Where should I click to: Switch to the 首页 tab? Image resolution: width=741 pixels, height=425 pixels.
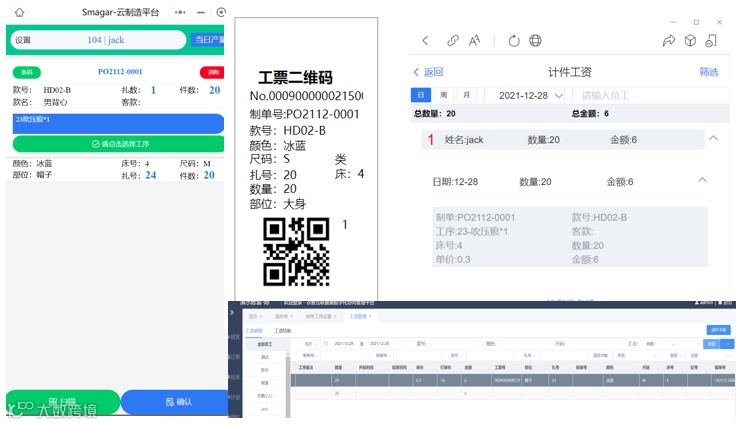(x=253, y=316)
